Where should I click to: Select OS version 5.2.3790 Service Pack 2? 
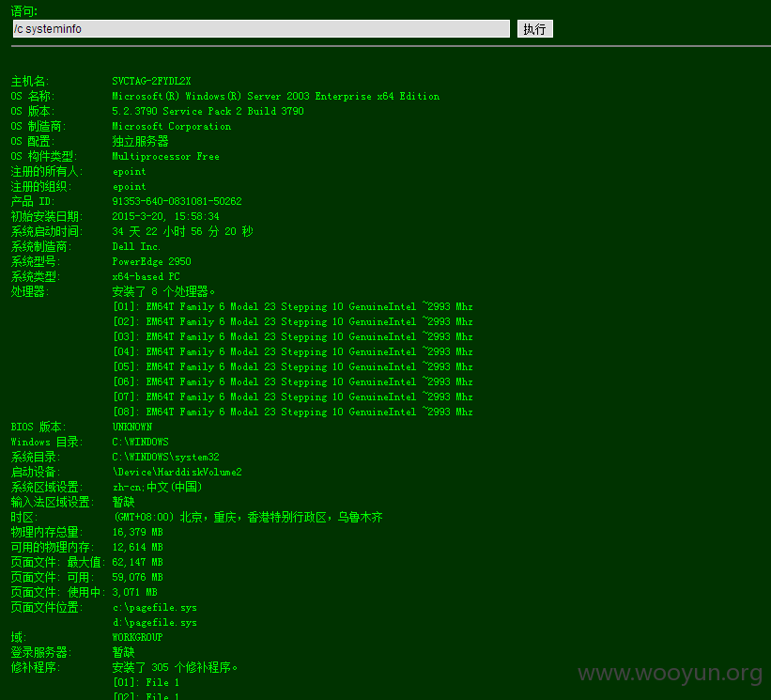[208, 111]
